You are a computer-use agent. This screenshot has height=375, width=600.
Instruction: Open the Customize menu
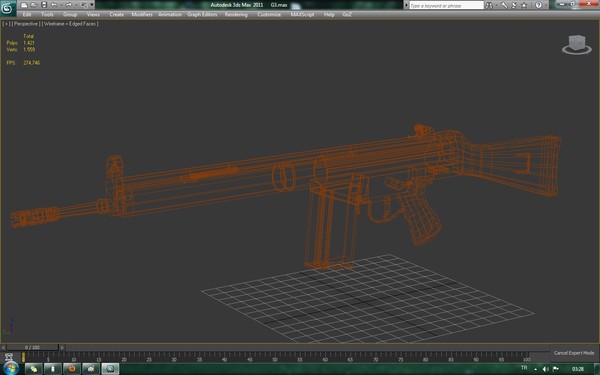point(269,15)
